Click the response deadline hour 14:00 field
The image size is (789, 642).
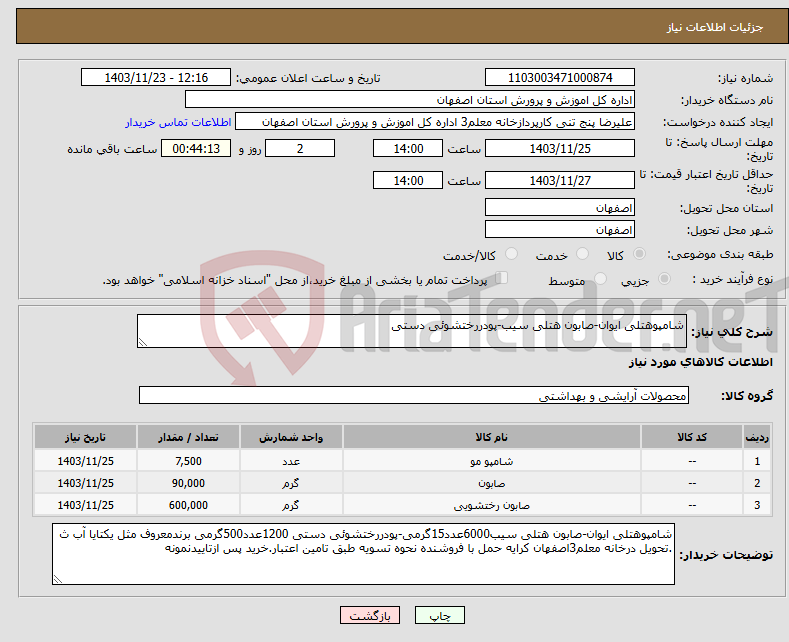point(408,148)
